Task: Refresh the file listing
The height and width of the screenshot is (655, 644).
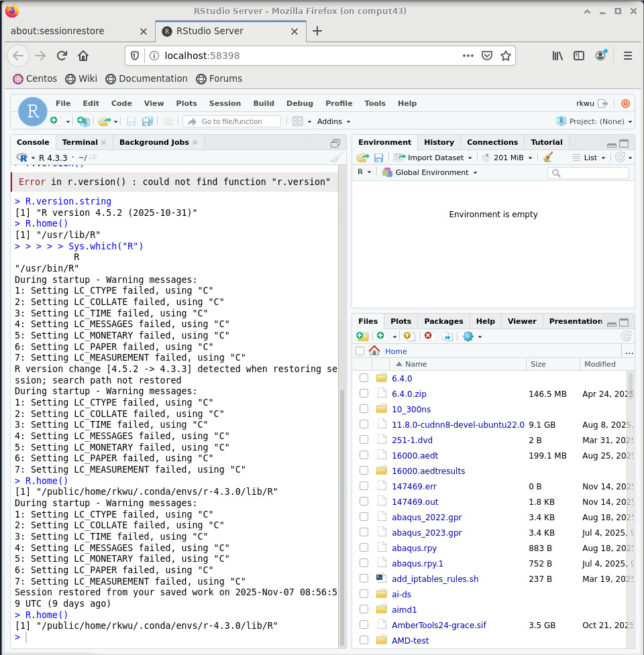Action: tap(626, 336)
